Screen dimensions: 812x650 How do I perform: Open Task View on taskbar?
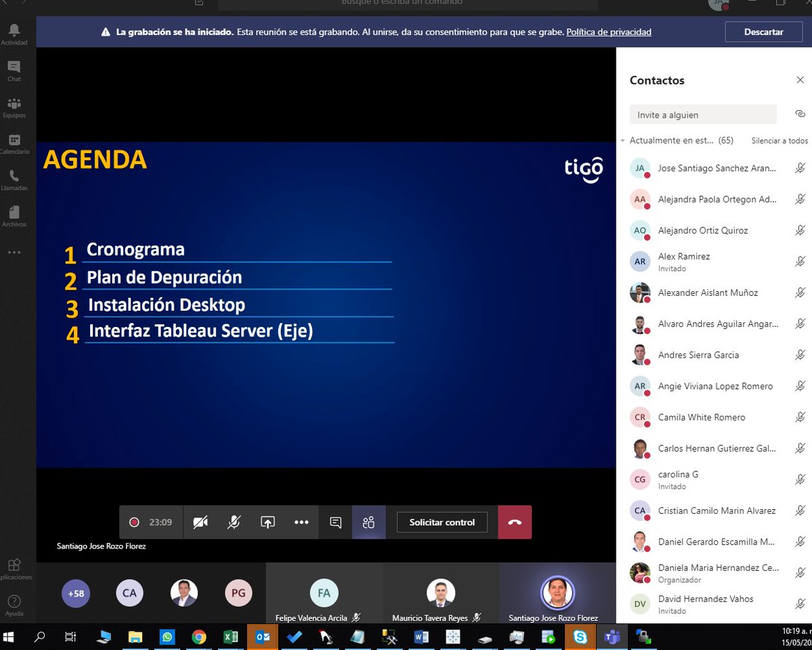(x=70, y=636)
